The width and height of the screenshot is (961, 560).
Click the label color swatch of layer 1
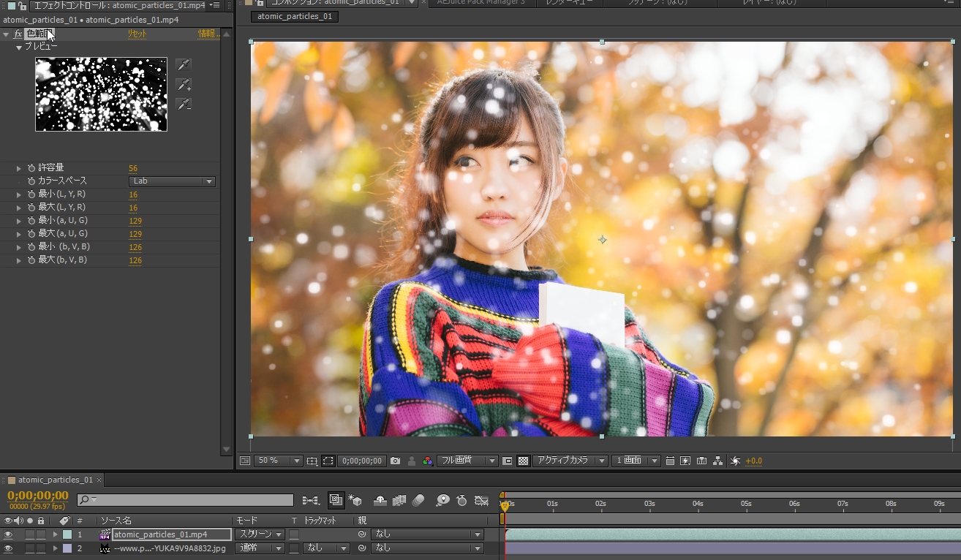pos(67,534)
